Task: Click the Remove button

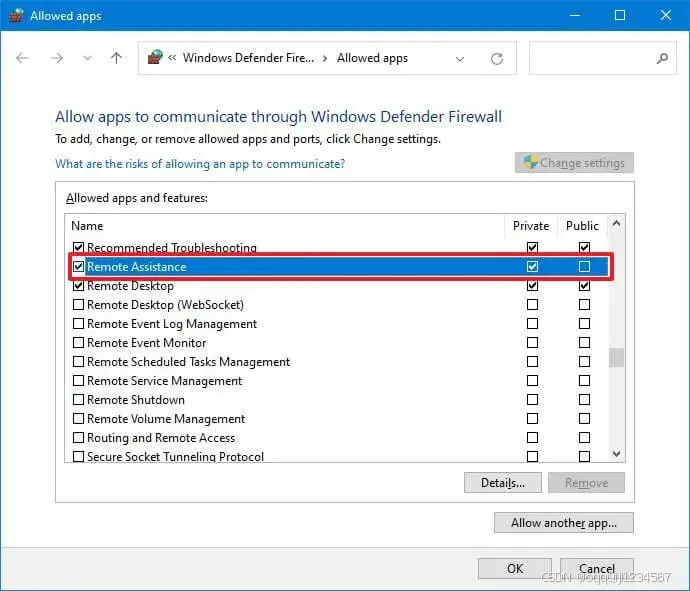Action: pyautogui.click(x=586, y=483)
